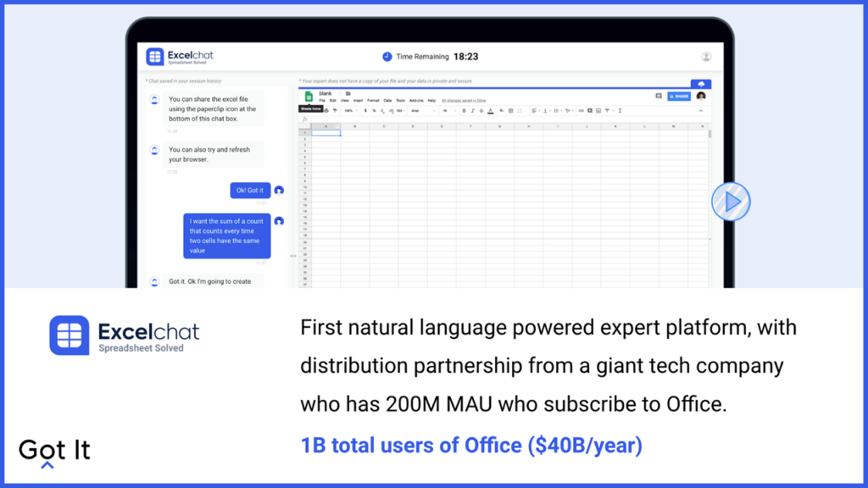
Task: Open the Tools menu
Action: point(400,101)
